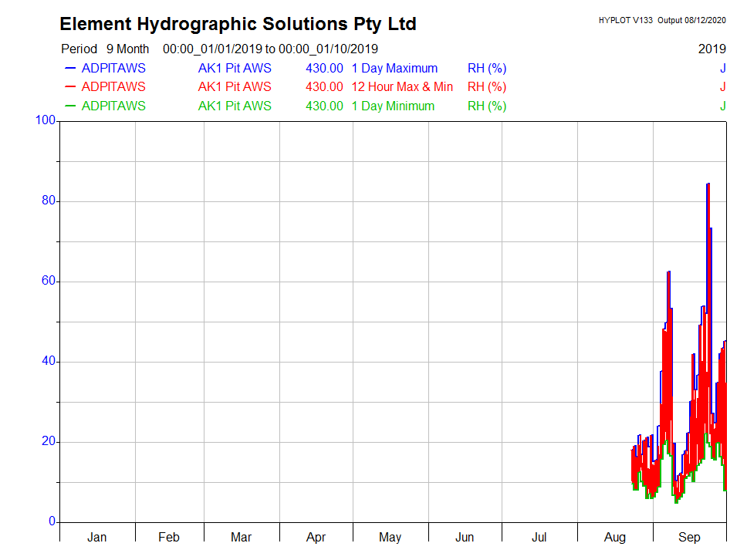Screen dimensions: 747x560
Task: Click the chart title 'Element Hydrographic Solutions Pty Ltd'
Action: (x=238, y=25)
